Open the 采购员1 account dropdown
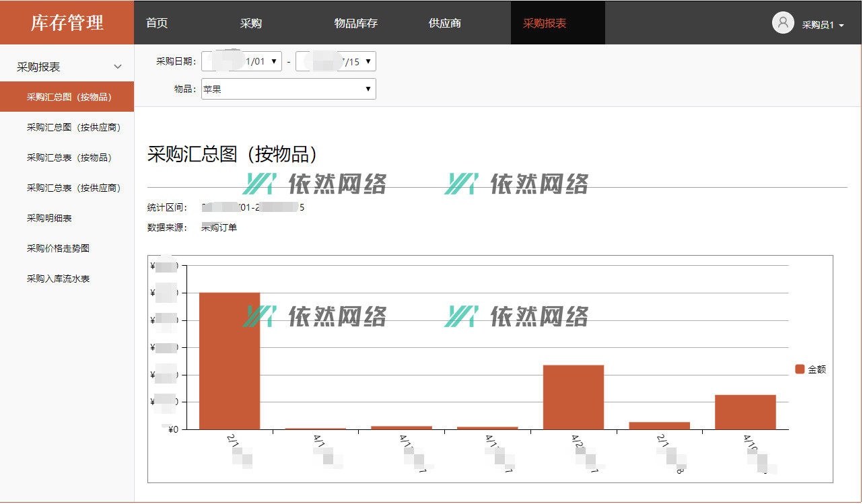Viewport: 863px width, 504px height. [x=823, y=25]
